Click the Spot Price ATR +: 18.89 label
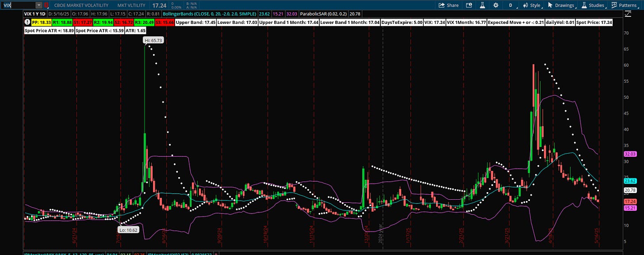Screen dimensions: 644x255 click(49, 31)
